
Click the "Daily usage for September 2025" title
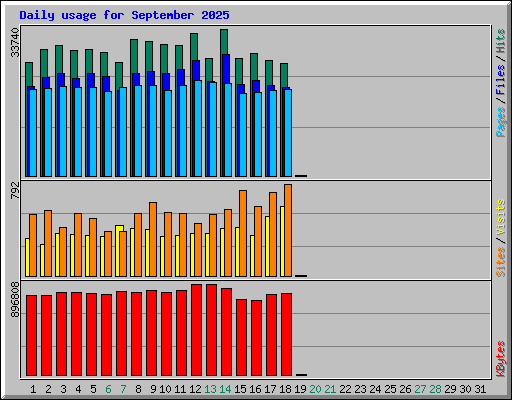pos(124,15)
